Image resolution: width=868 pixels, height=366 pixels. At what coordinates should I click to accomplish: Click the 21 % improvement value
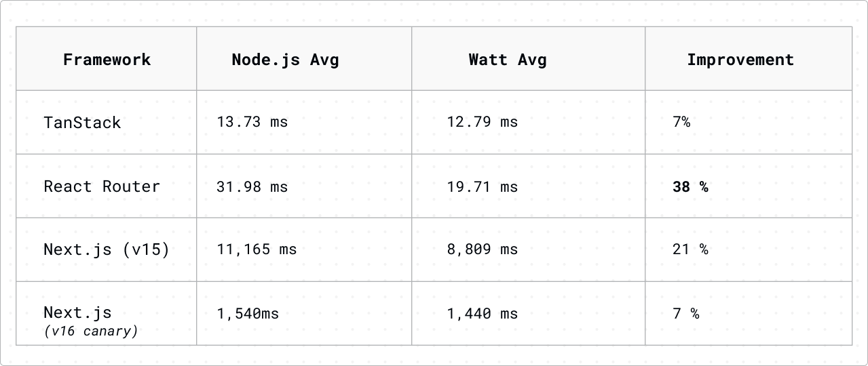point(690,249)
